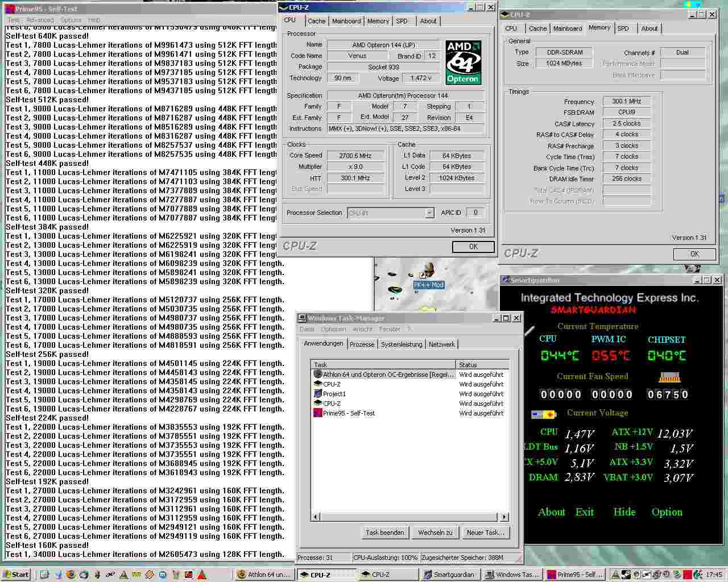Open Ansicht menu in Task-Manager
This screenshot has width=728, height=582.
[x=362, y=329]
